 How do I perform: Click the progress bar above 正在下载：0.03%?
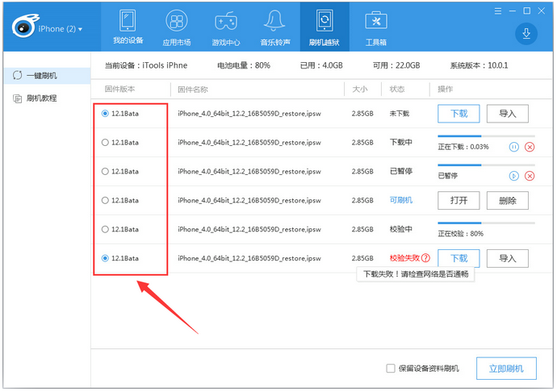[486, 136]
